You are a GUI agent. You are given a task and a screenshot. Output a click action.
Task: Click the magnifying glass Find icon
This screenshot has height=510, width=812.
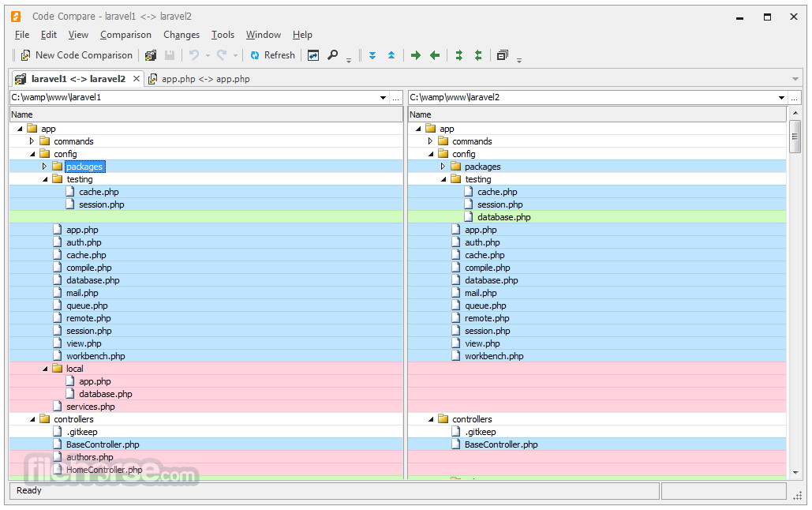pos(332,55)
